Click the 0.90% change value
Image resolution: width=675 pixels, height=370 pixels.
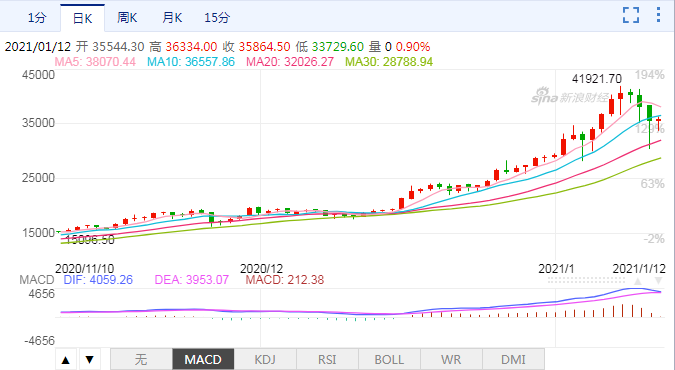click(x=413, y=47)
